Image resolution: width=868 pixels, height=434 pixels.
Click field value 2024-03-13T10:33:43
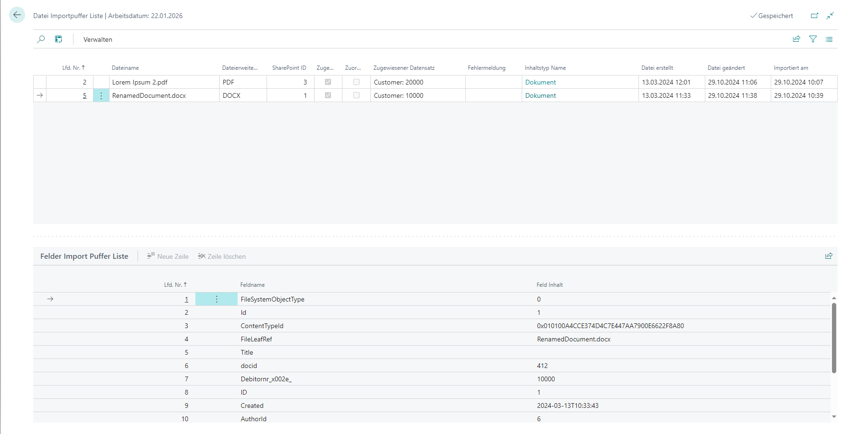pos(568,406)
